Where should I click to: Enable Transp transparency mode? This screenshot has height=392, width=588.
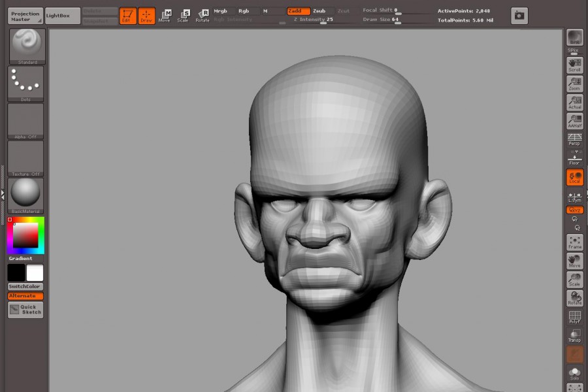pyautogui.click(x=575, y=335)
